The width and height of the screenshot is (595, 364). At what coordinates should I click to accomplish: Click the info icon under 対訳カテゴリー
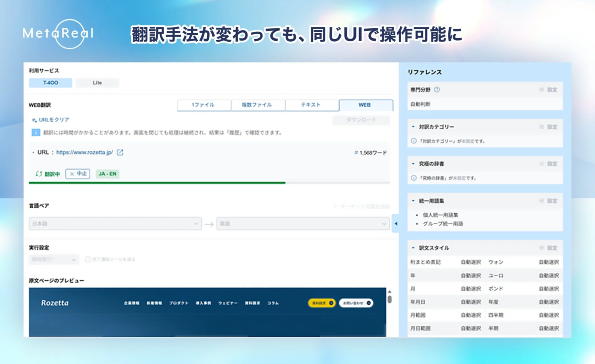pos(413,139)
